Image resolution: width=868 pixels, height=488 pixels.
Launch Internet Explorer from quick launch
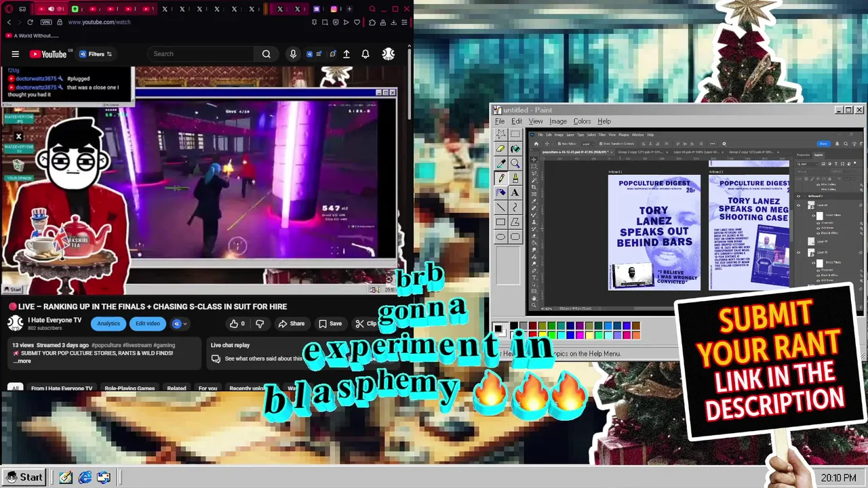(85, 478)
